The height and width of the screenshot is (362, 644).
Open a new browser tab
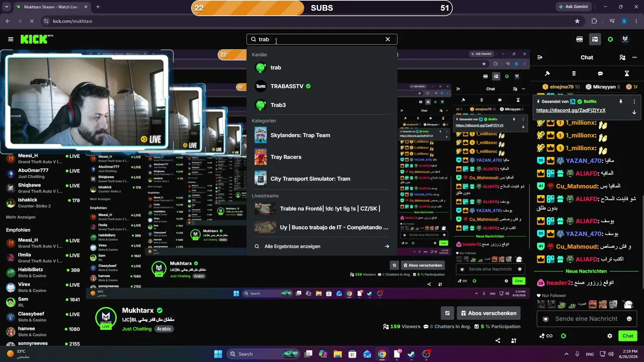98,7
